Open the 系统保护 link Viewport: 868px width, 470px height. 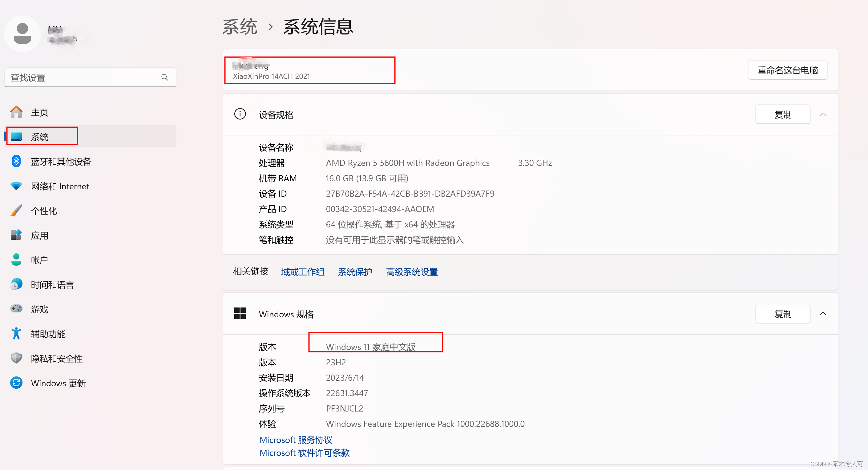(355, 271)
